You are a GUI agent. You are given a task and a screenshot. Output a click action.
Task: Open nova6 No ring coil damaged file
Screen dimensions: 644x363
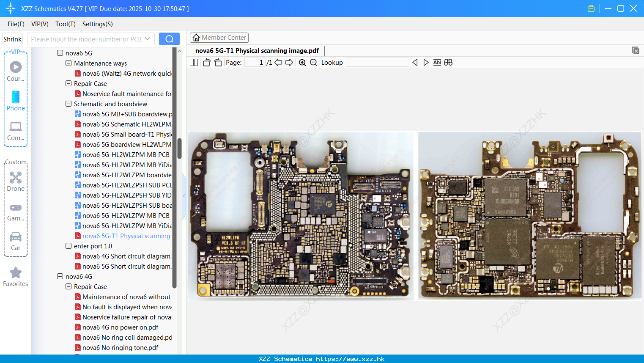[123, 337]
